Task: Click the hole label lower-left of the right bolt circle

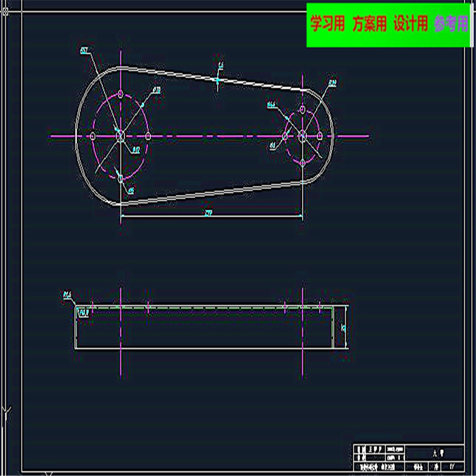Action: [273, 146]
